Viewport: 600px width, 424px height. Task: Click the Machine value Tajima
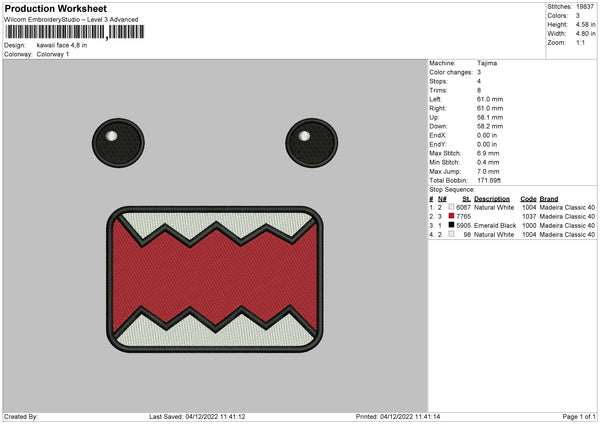click(x=488, y=63)
